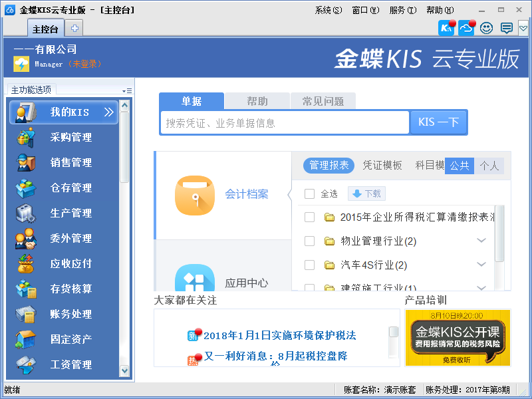The image size is (532, 399).
Task: Open 我的KIS module icon
Action: tap(25, 112)
